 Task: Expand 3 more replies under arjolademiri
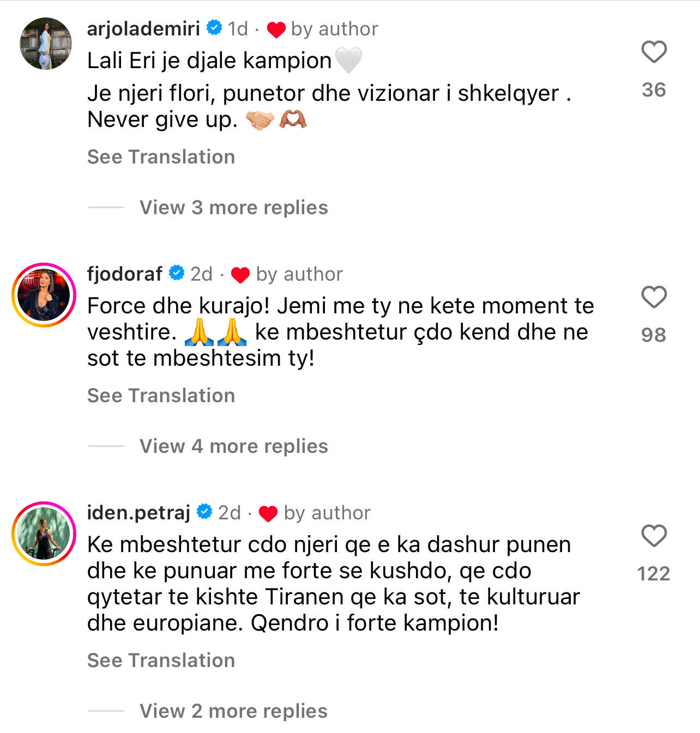click(x=233, y=208)
